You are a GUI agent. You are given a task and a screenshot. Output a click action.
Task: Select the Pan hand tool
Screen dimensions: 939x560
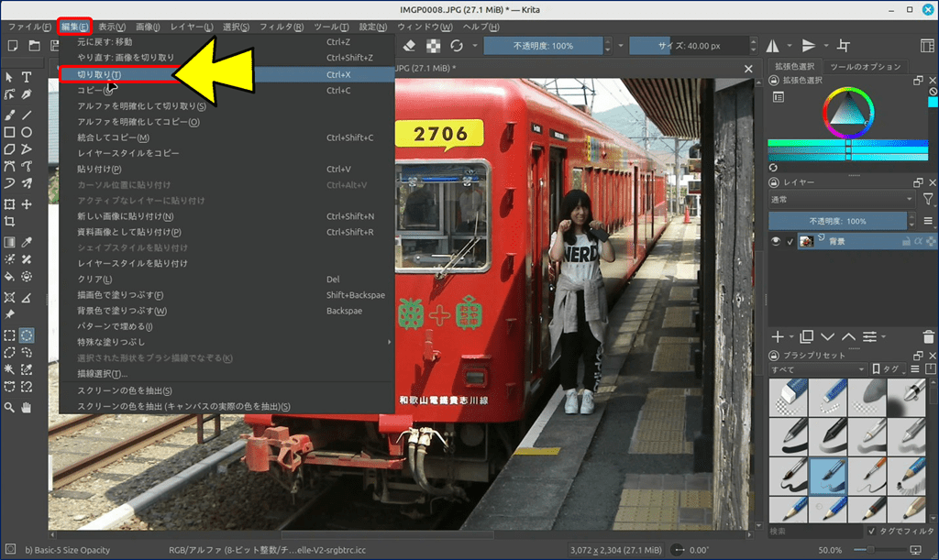(x=27, y=406)
